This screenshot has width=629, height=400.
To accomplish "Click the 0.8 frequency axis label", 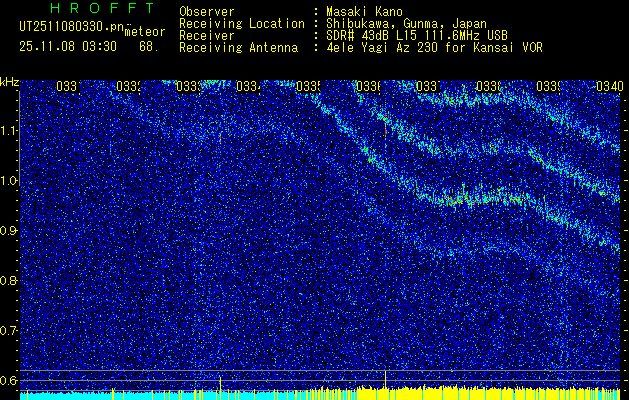I will click(8, 280).
